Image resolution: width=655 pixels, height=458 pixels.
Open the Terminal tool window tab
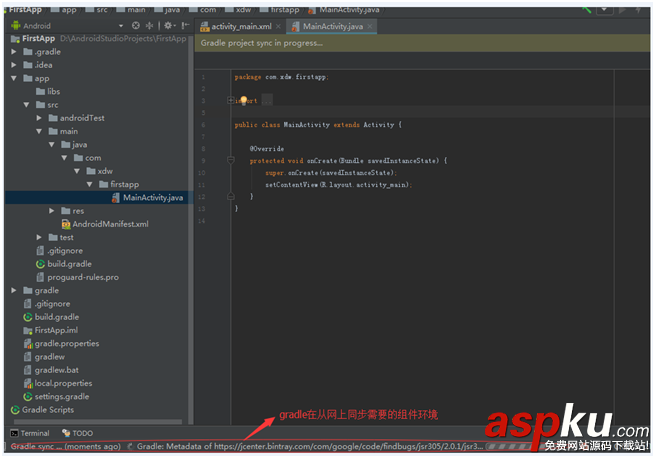point(30,433)
